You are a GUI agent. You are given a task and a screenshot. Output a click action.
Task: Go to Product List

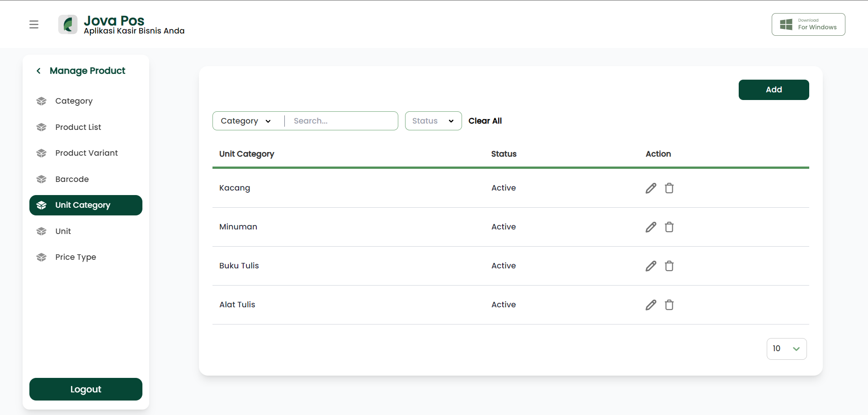point(86,127)
